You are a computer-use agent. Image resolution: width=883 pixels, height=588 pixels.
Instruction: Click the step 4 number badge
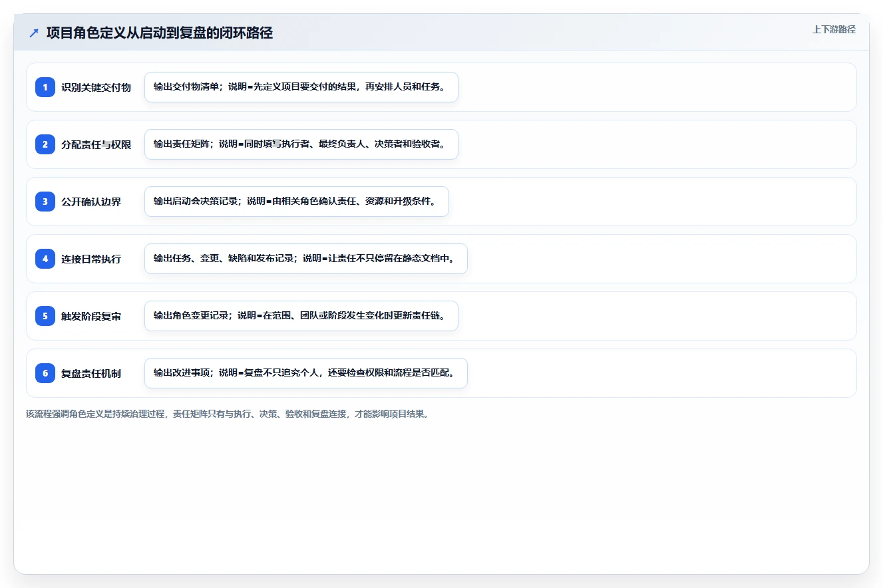45,259
